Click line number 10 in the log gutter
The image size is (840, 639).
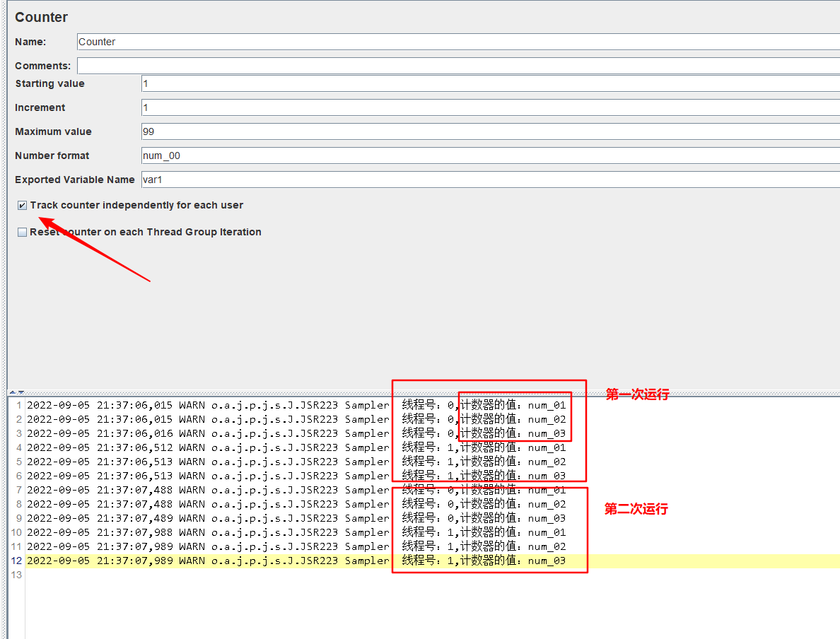pyautogui.click(x=16, y=532)
